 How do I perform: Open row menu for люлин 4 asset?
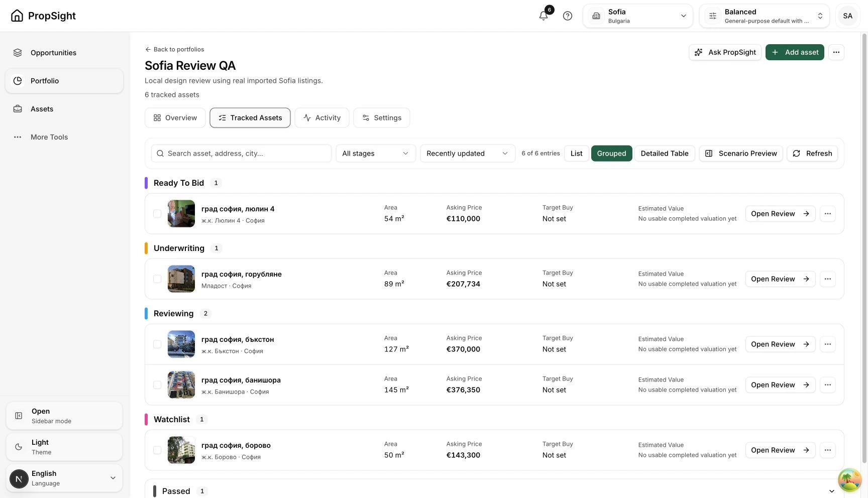pyautogui.click(x=827, y=214)
